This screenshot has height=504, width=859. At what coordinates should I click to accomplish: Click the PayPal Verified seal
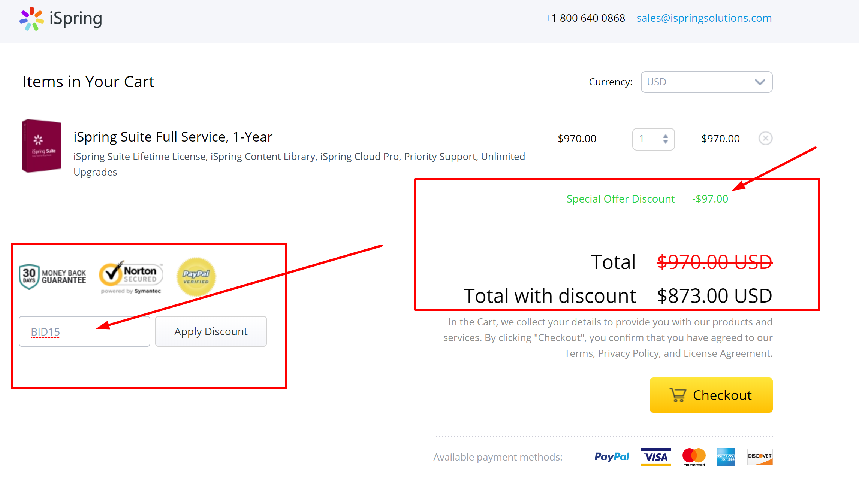(195, 277)
